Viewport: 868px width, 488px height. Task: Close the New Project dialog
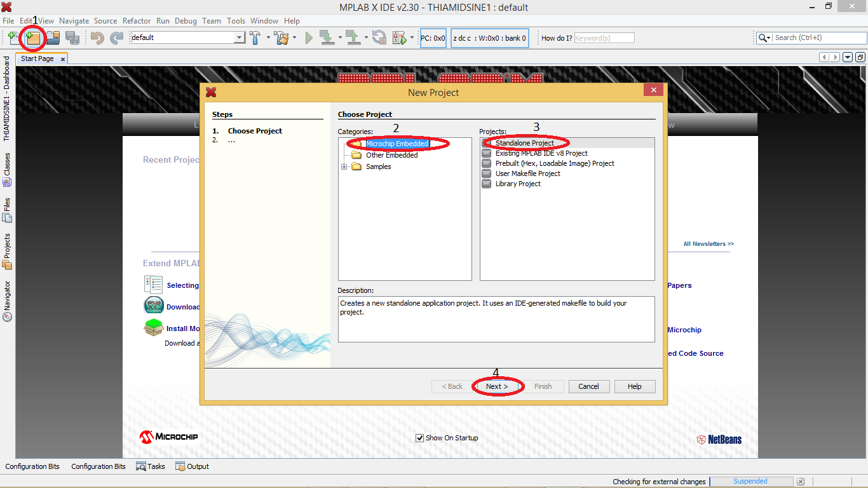[x=653, y=91]
